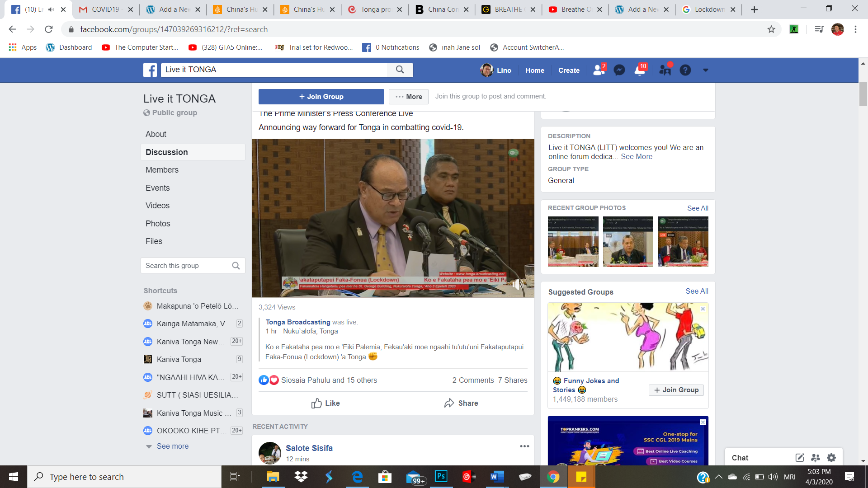Open the Members section
Screen dimensions: 868x488
(162, 170)
